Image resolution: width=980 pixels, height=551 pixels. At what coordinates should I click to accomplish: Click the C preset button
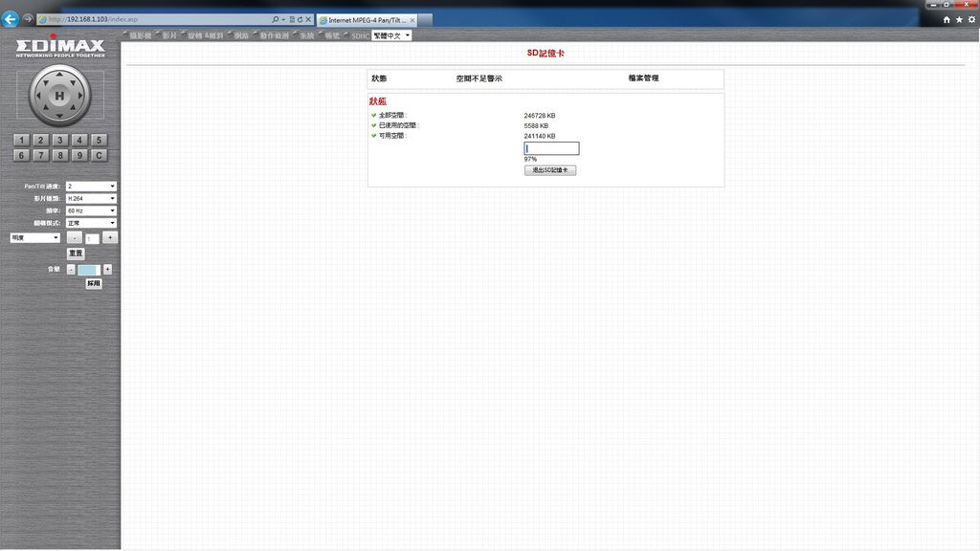pyautogui.click(x=99, y=155)
